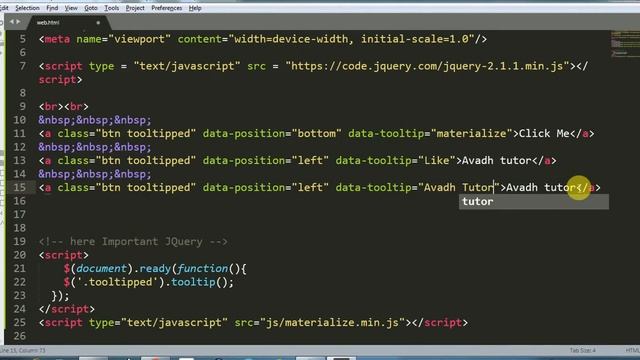This screenshot has height=360, width=640.
Task: Click line number 5 in gutter
Action: [22, 39]
